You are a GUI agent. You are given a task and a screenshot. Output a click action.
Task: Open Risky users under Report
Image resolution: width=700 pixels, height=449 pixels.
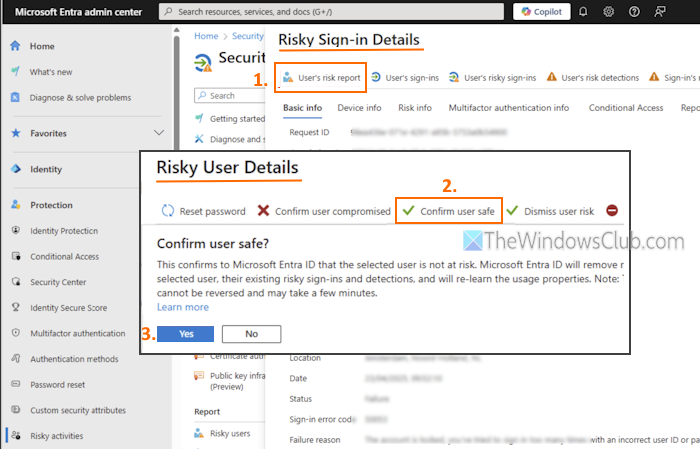(230, 433)
